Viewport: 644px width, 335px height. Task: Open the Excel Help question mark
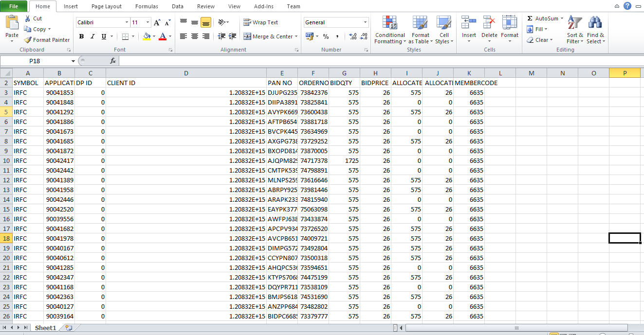tap(627, 6)
